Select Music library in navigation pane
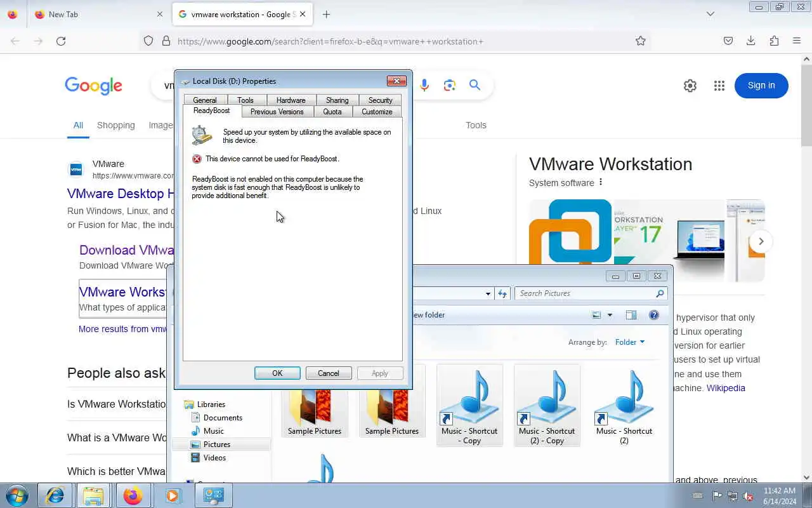This screenshot has height=508, width=812. pos(213,431)
